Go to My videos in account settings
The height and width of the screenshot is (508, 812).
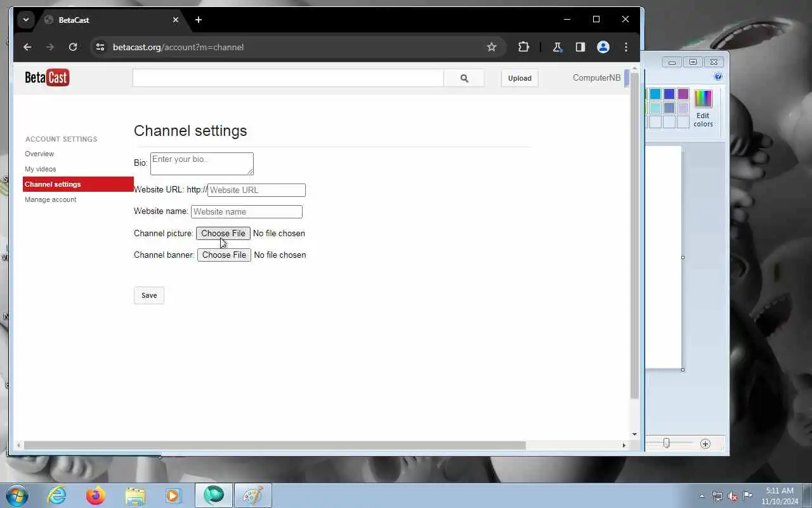(41, 169)
